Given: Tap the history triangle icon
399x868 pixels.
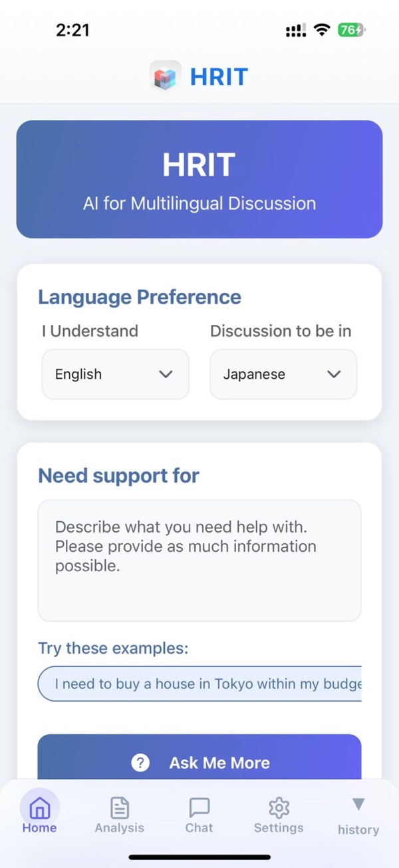Looking at the screenshot, I should [358, 805].
